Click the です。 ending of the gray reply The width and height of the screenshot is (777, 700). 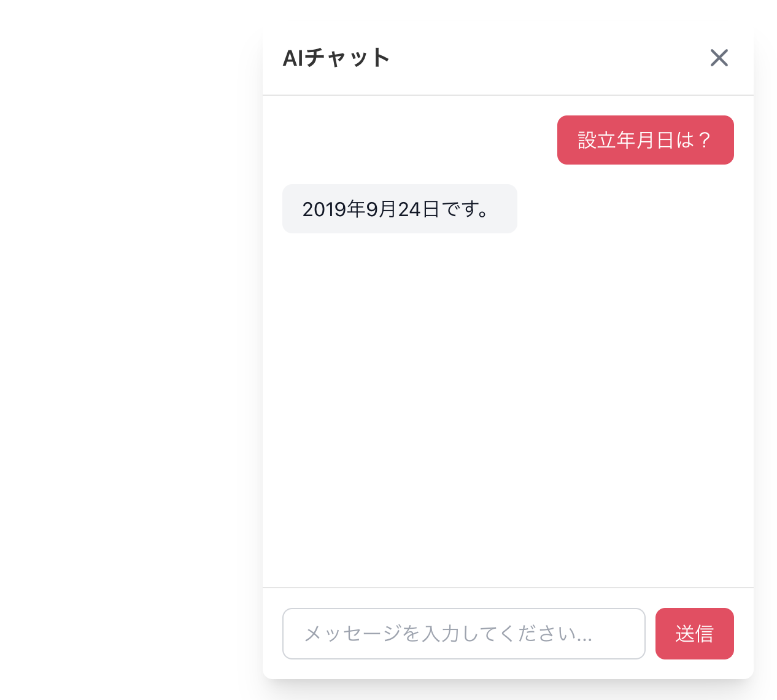click(x=466, y=209)
